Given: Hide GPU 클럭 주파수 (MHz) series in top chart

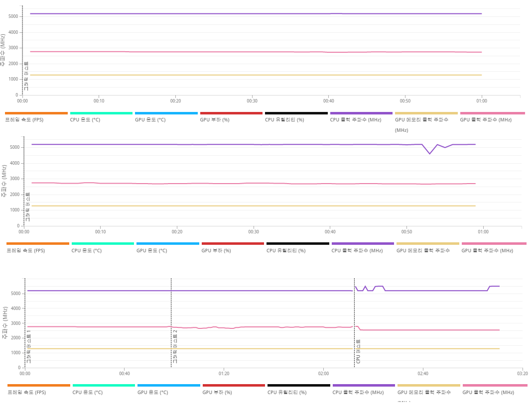Looking at the screenshot, I should 485,120.
